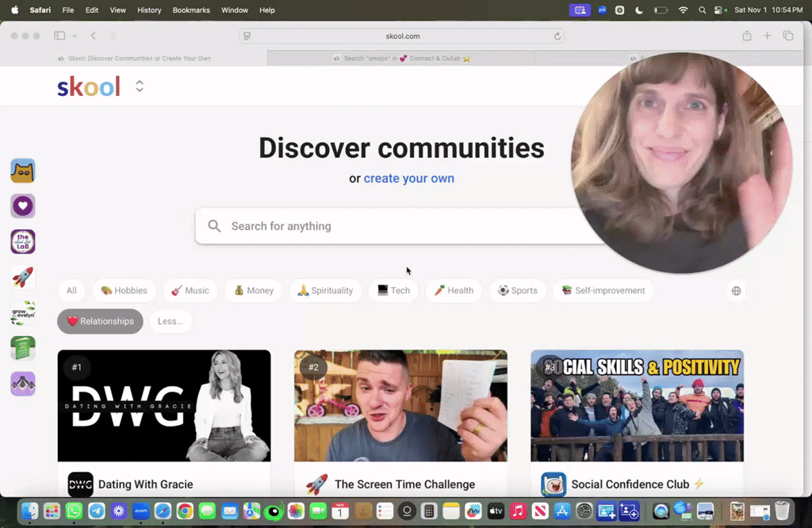This screenshot has height=528, width=812.
Task: Click the 'create your own' link
Action: tap(408, 178)
